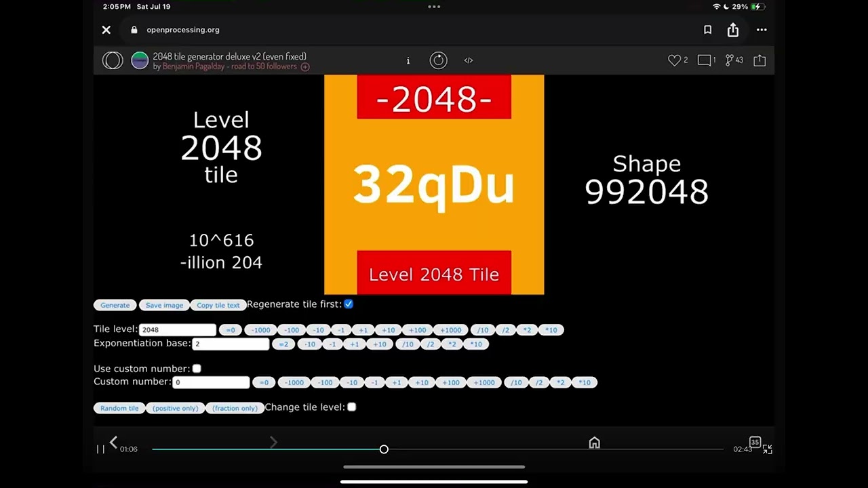
Task: Open the forks icon showing 43
Action: click(x=730, y=60)
